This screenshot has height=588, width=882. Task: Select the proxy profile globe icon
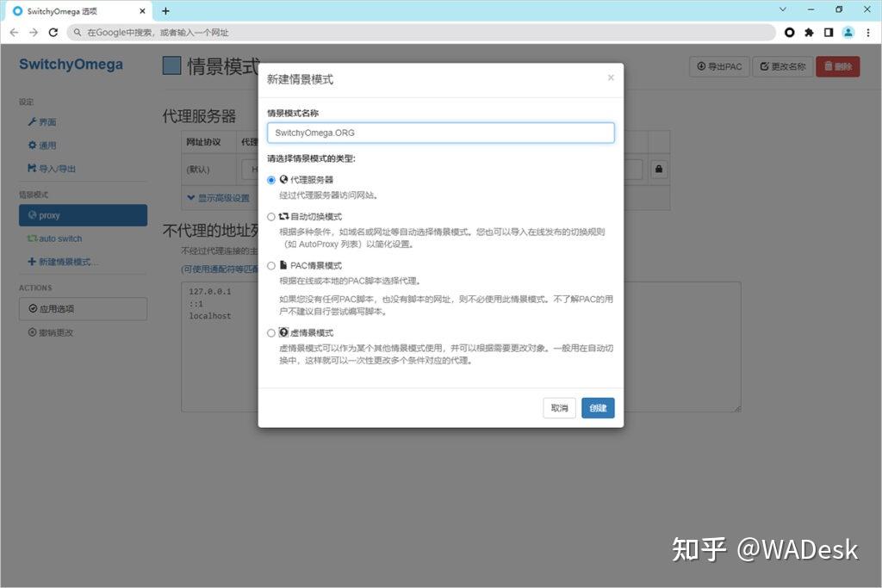32,215
